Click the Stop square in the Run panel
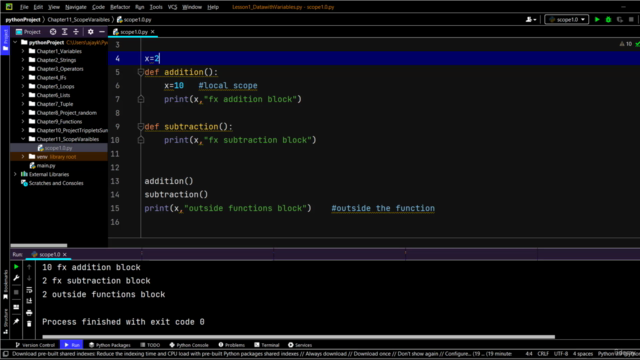640x360 pixels. click(x=16, y=292)
